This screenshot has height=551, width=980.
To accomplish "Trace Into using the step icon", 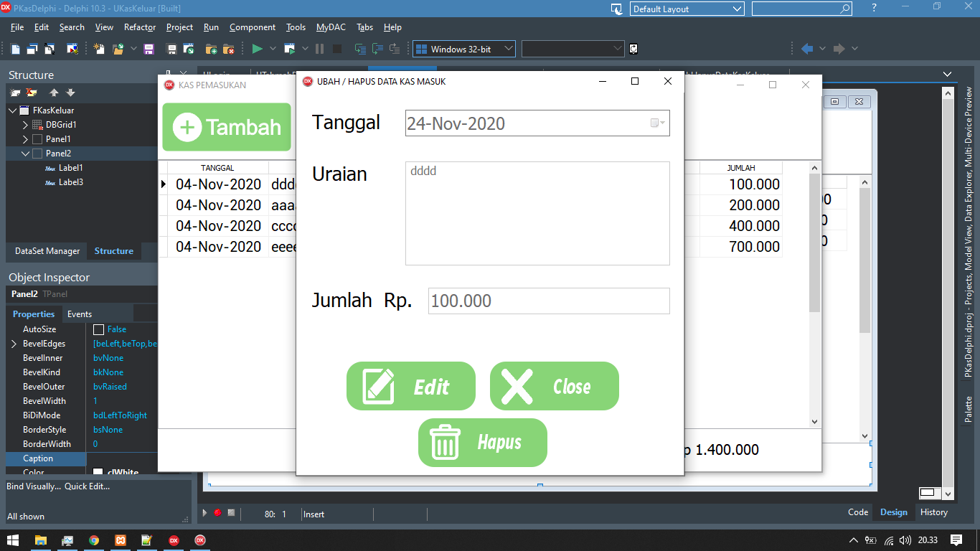I will click(359, 49).
